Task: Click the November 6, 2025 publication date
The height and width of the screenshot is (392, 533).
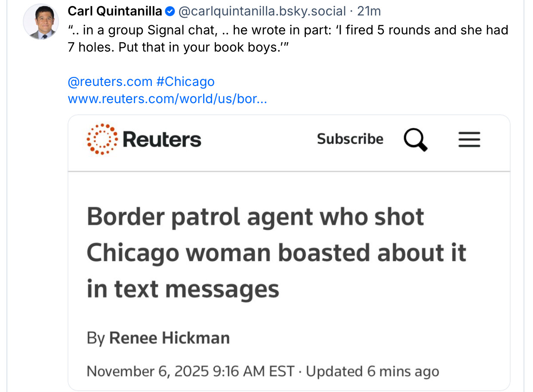Action: click(190, 371)
